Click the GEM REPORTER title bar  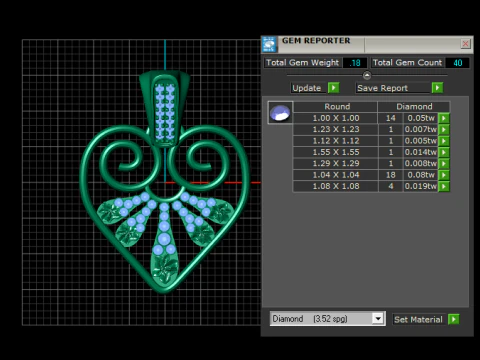pyautogui.click(x=367, y=44)
